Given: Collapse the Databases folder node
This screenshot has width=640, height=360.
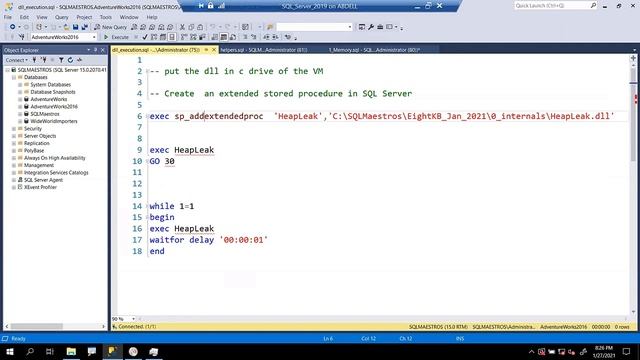Looking at the screenshot, I should click(x=14, y=77).
